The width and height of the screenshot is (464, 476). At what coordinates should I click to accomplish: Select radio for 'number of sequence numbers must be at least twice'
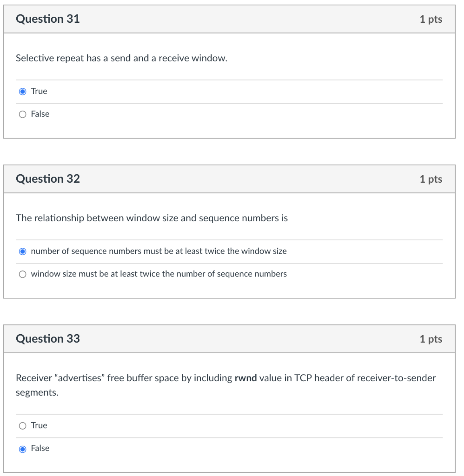pyautogui.click(x=22, y=251)
